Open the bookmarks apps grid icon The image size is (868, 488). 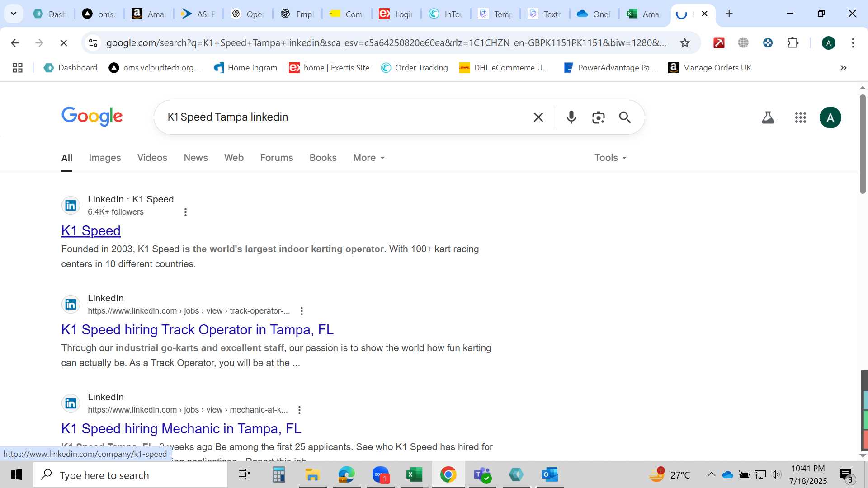[x=18, y=68]
